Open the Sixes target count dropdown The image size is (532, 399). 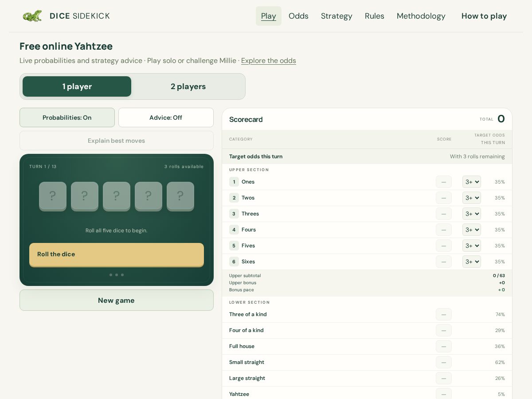472,262
